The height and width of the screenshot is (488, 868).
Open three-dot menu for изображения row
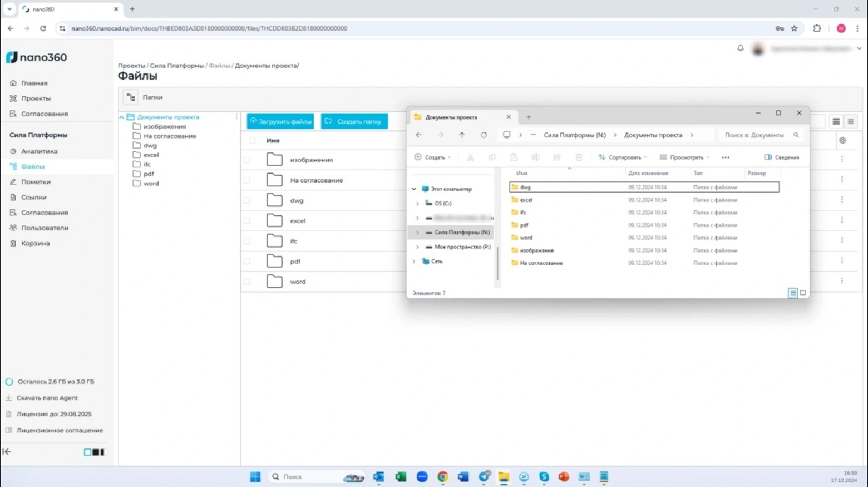tap(842, 160)
